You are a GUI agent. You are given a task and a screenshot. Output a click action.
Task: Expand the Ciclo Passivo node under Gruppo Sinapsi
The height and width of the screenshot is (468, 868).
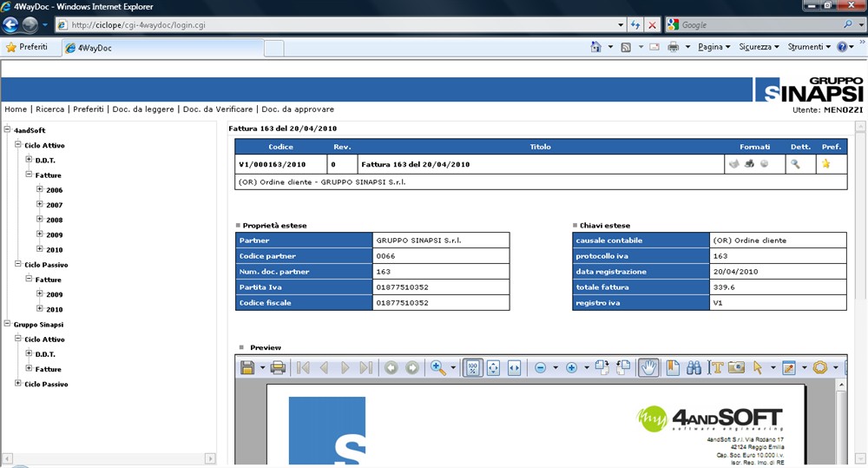[x=17, y=383]
